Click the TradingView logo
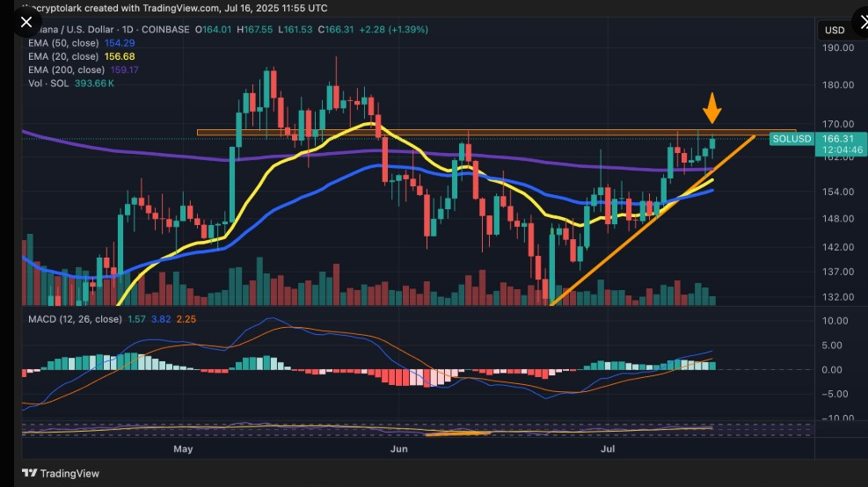 pyautogui.click(x=61, y=473)
